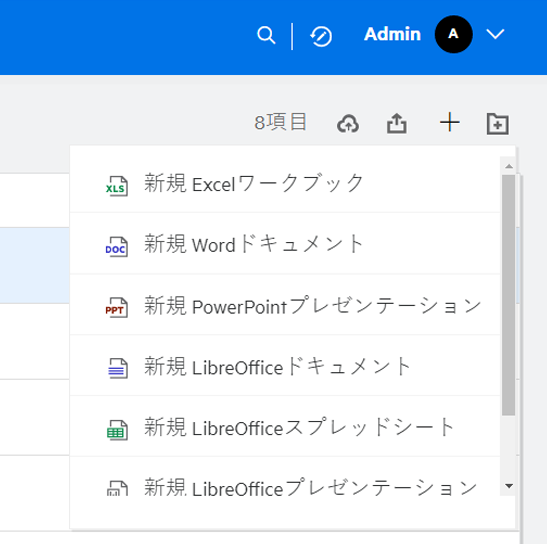
Task: Click the menu scrollbar down arrow
Action: point(509,486)
